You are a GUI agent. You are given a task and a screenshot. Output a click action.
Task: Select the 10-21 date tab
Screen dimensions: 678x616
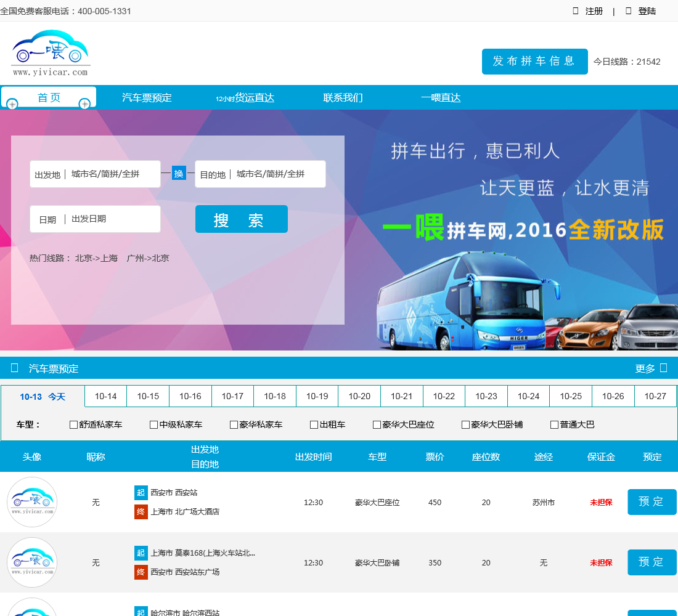pos(402,396)
